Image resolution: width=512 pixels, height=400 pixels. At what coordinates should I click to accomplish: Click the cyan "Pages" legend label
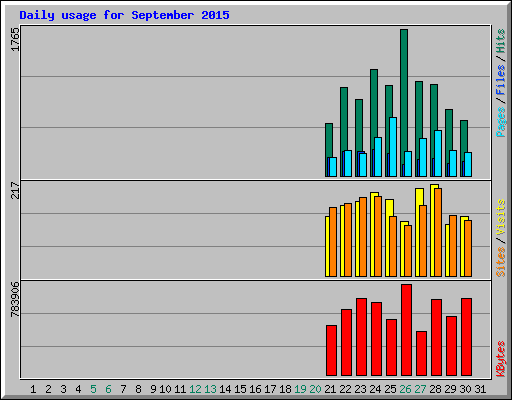[500, 122]
